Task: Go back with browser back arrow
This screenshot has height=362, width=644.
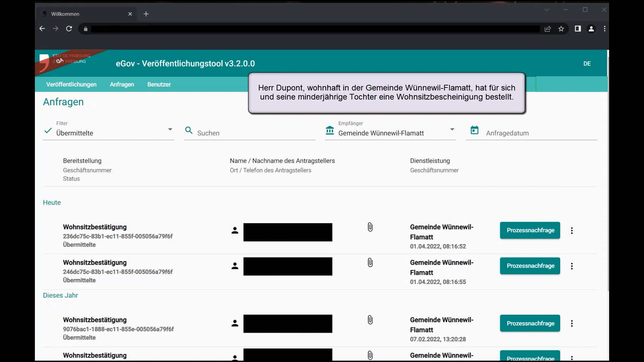Action: [x=42, y=29]
